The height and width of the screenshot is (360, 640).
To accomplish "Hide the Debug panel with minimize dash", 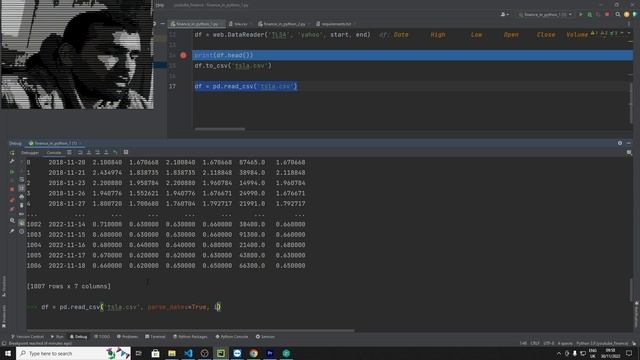I will coord(629,143).
